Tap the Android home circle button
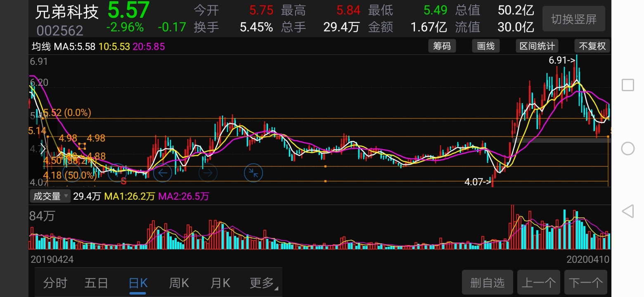This screenshot has height=297, width=644. coord(628,148)
